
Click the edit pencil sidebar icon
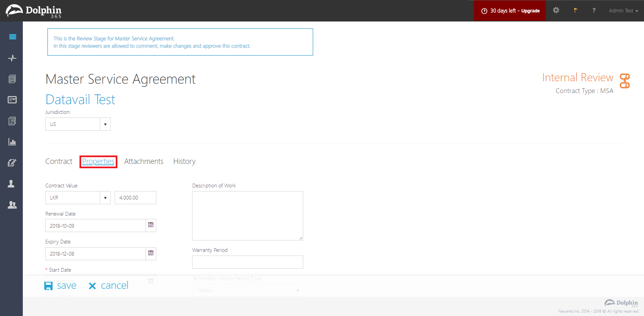point(12,163)
